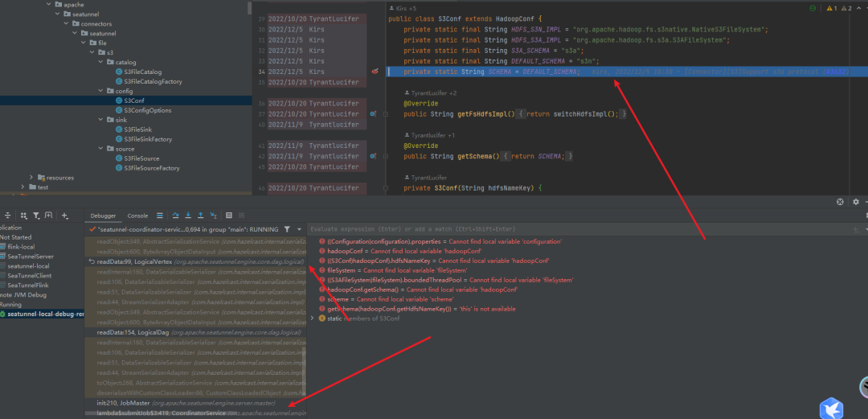Screen dimensions: 868x419
Task: Click threads view hamburger icon beside Console
Action: (x=159, y=215)
